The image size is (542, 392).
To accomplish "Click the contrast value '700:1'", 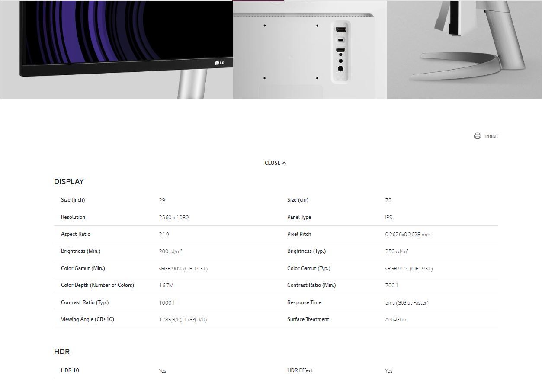I will tap(391, 286).
